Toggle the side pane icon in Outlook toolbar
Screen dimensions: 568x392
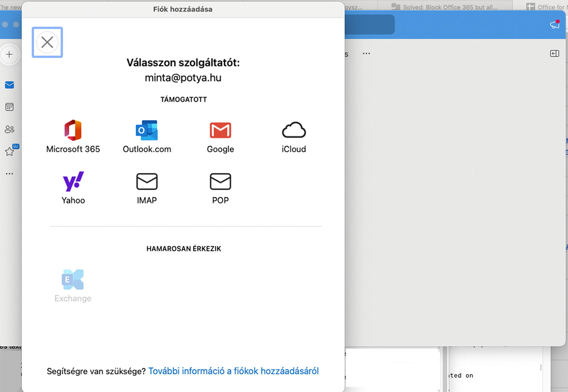(554, 54)
